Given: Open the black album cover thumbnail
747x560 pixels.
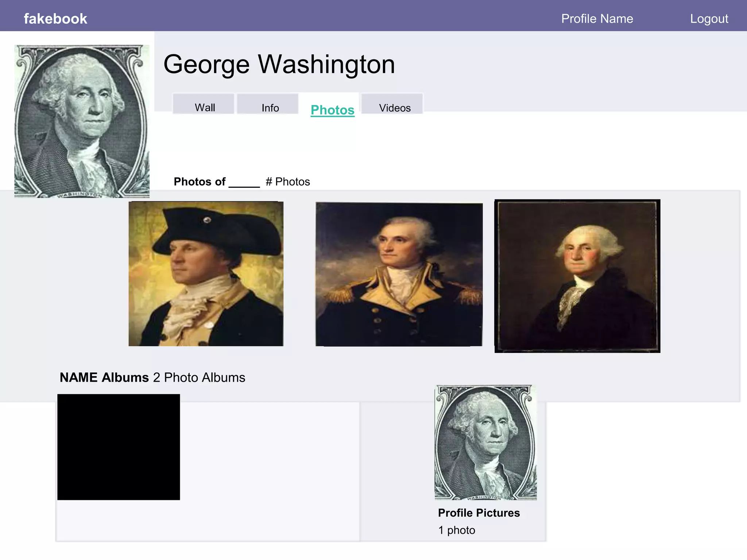Looking at the screenshot, I should click(x=119, y=447).
